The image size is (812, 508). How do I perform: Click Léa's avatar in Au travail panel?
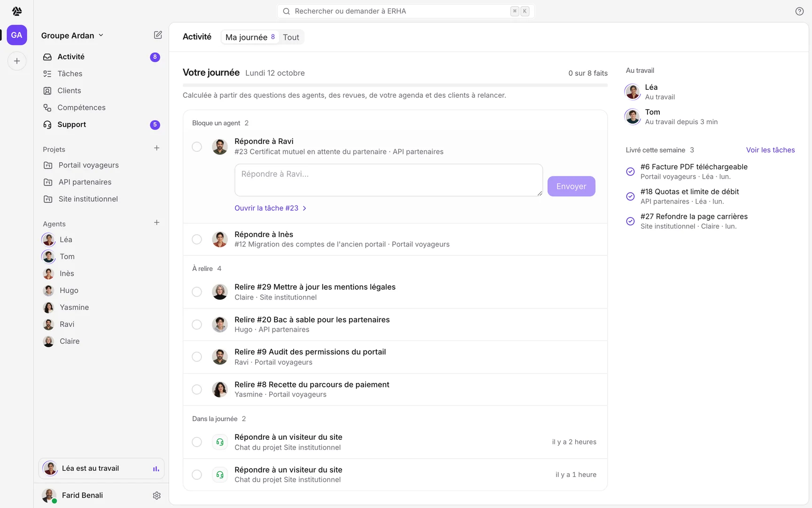(x=632, y=92)
